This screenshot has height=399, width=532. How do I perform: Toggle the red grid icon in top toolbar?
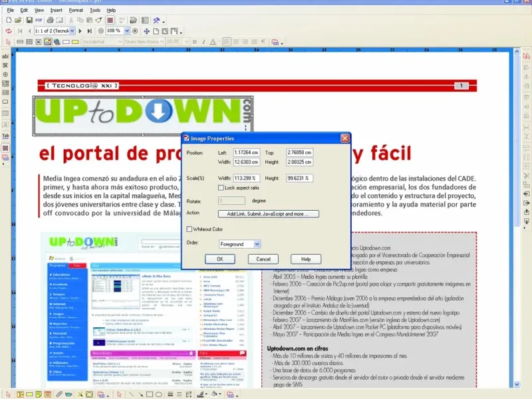click(x=110, y=21)
